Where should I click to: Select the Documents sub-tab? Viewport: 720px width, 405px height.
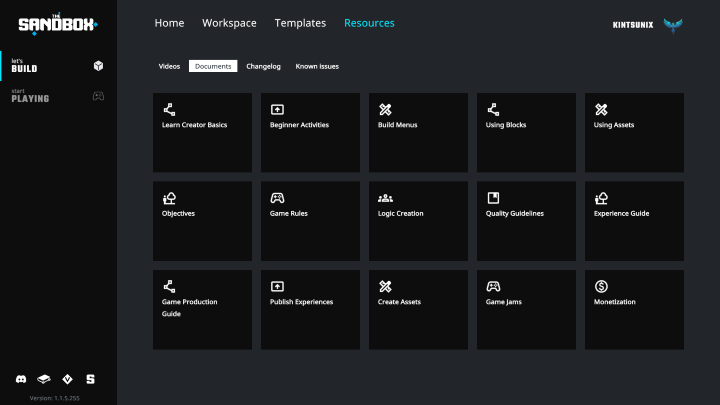pyautogui.click(x=213, y=66)
